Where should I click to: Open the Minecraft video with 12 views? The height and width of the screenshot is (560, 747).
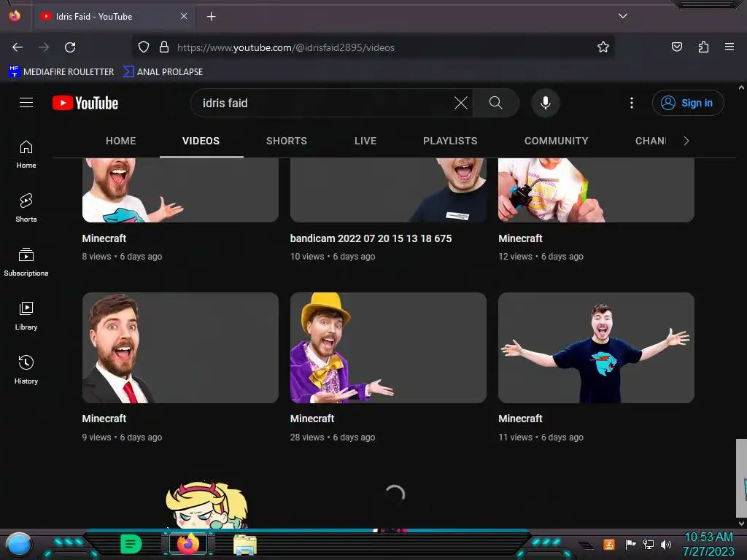click(x=520, y=238)
